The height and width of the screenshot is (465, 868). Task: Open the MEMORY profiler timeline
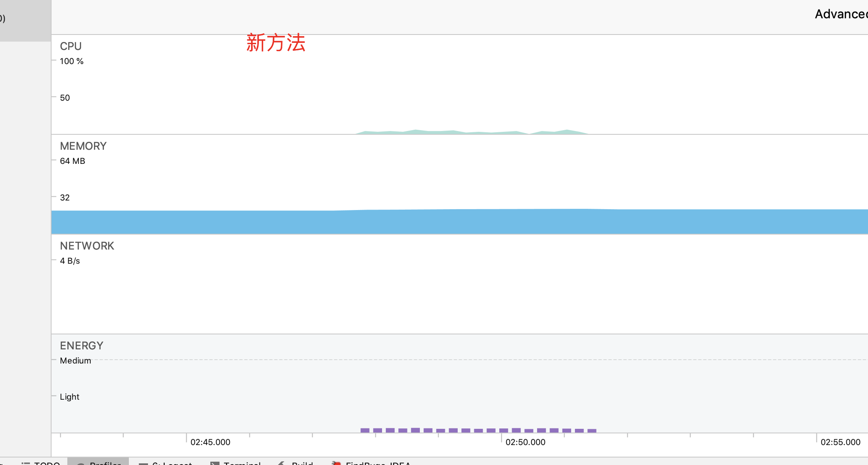[x=459, y=184]
